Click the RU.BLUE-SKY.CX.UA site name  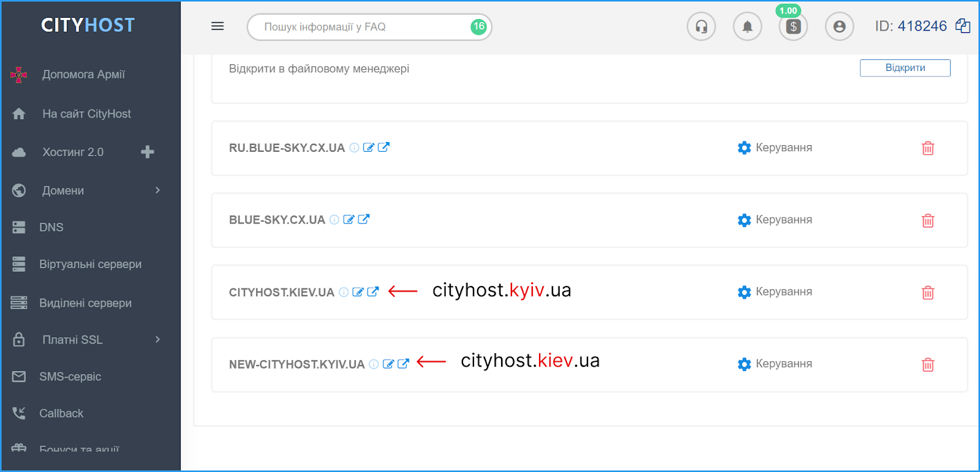click(287, 148)
